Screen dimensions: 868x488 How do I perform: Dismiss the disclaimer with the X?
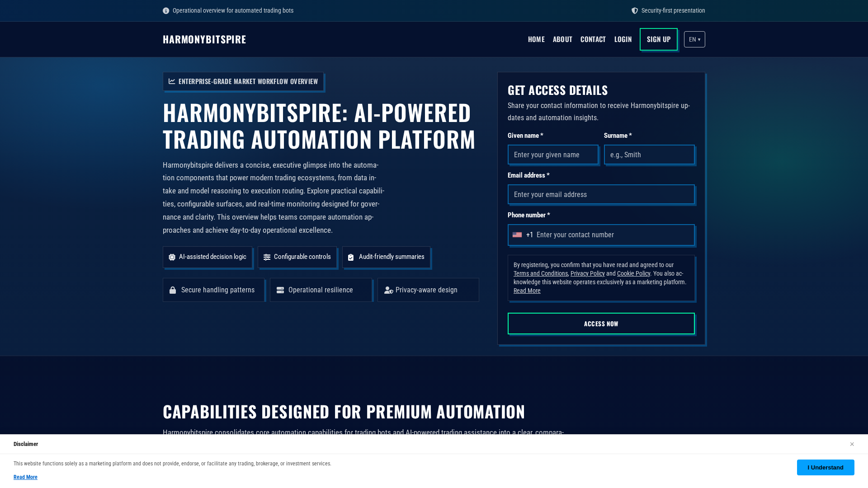point(852,444)
